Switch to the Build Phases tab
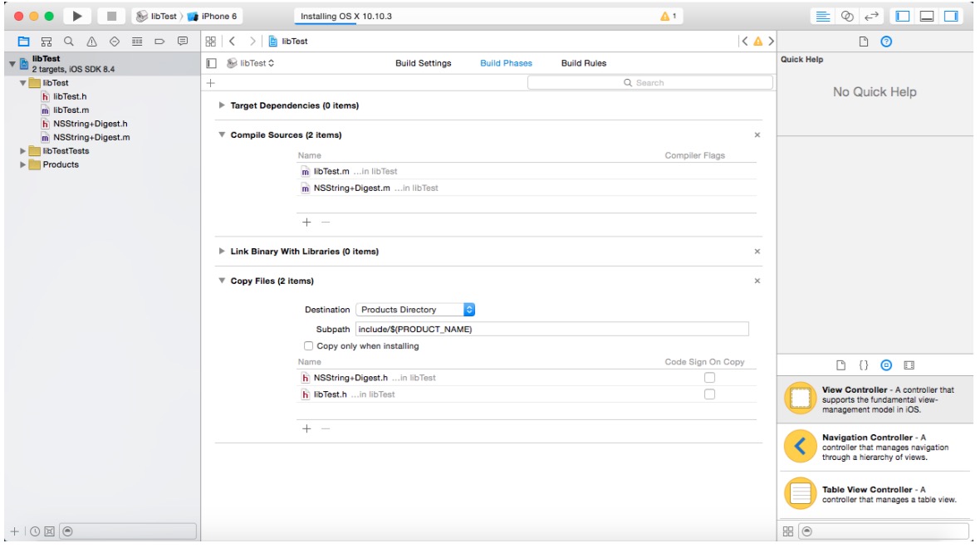The width and height of the screenshot is (980, 548). coord(507,63)
